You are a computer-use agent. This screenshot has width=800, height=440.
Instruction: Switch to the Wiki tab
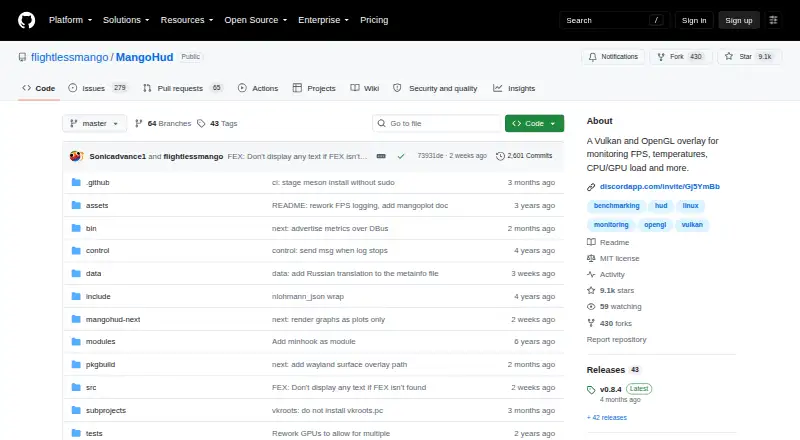coord(365,88)
